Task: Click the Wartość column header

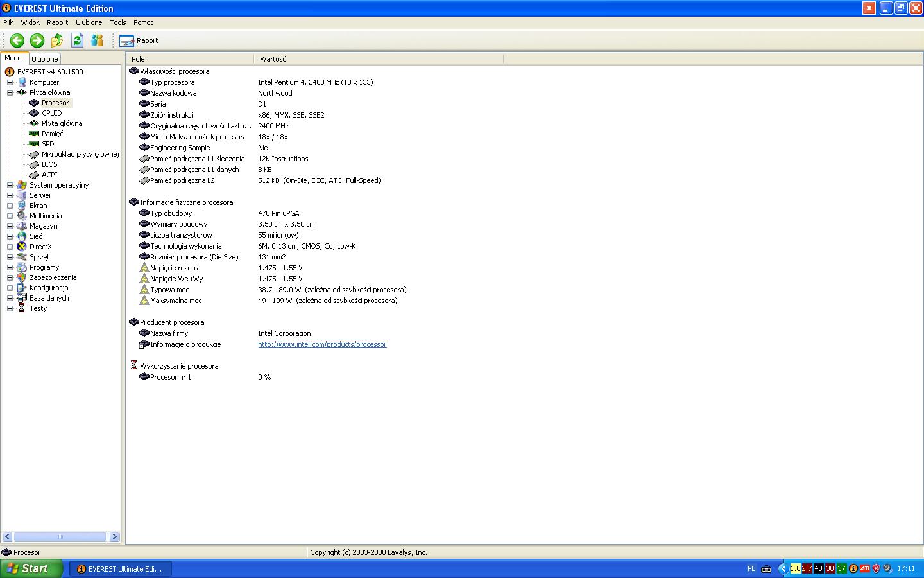Action: (379, 59)
